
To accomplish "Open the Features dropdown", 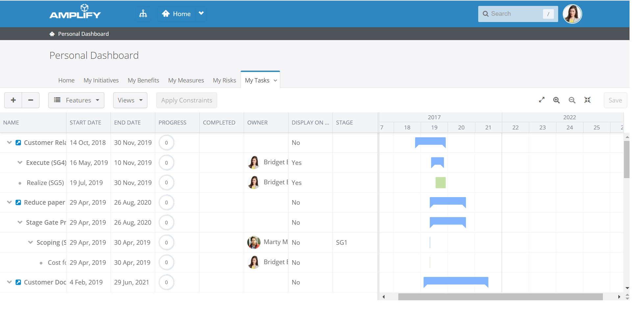I will point(76,100).
